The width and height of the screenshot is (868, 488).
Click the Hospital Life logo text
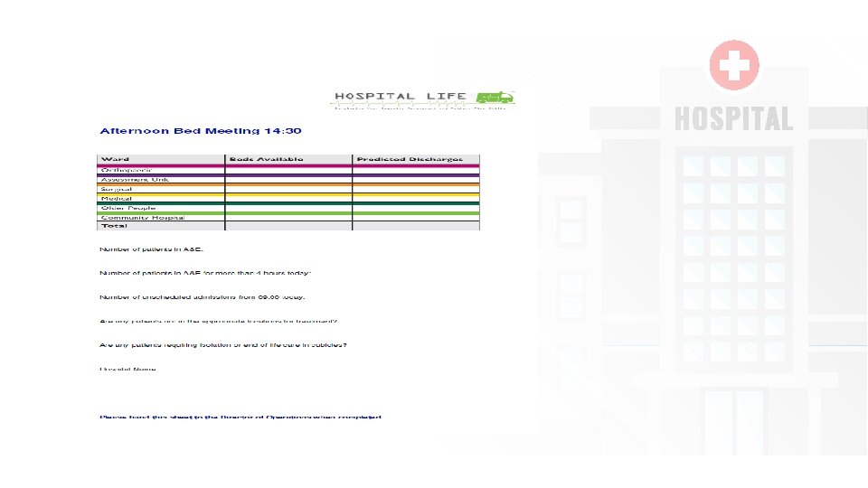tap(401, 97)
